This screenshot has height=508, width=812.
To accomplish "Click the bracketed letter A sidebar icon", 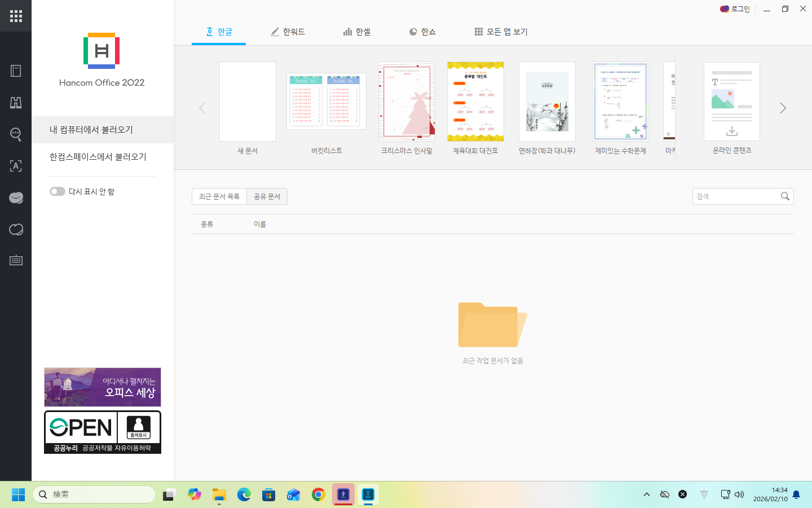I will coord(16,166).
